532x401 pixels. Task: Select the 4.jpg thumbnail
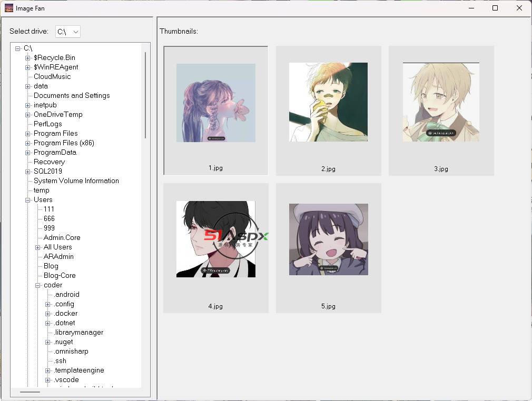pyautogui.click(x=215, y=239)
